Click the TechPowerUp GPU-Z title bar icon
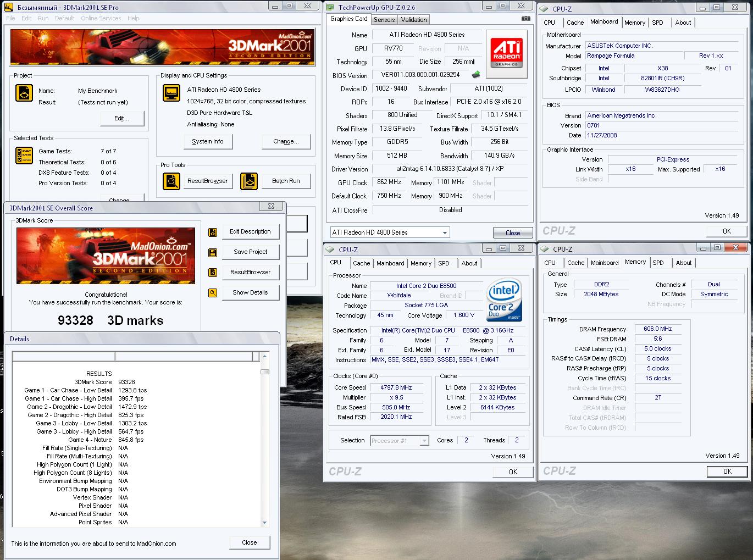This screenshot has height=560, width=753. [x=330, y=7]
